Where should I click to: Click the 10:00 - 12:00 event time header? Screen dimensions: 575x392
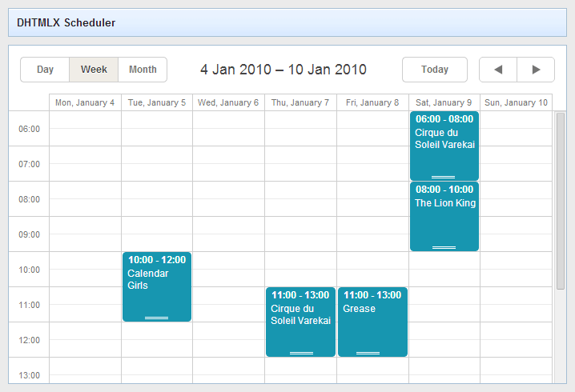coord(156,259)
